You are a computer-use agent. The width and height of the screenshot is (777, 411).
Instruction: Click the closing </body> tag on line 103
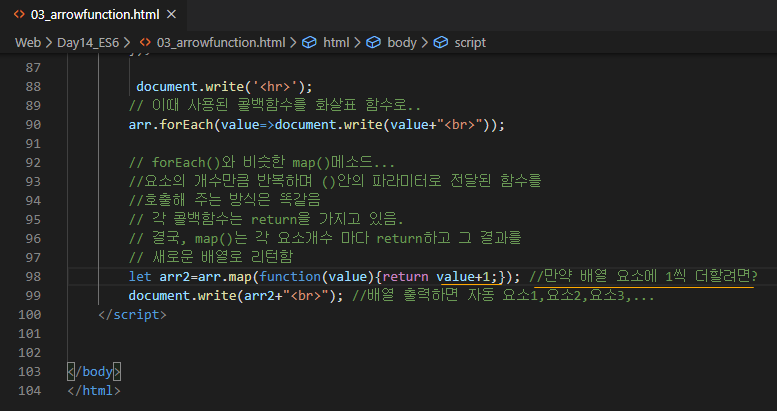click(x=94, y=372)
